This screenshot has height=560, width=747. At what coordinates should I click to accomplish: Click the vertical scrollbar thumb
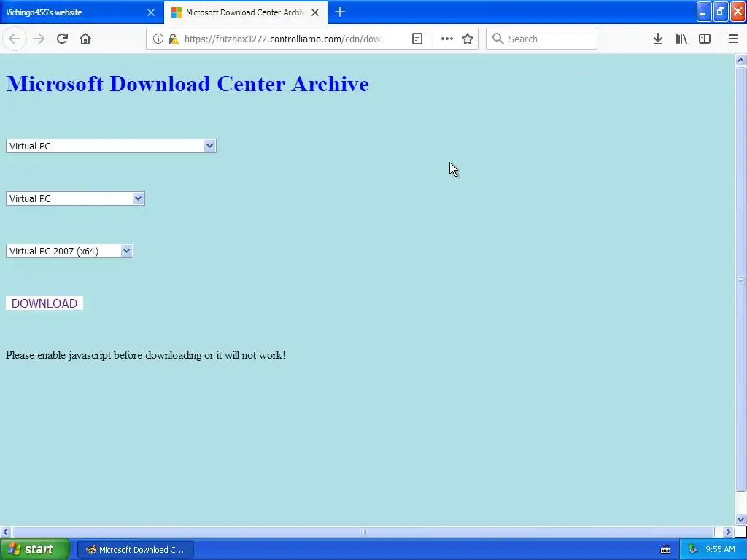click(740, 279)
